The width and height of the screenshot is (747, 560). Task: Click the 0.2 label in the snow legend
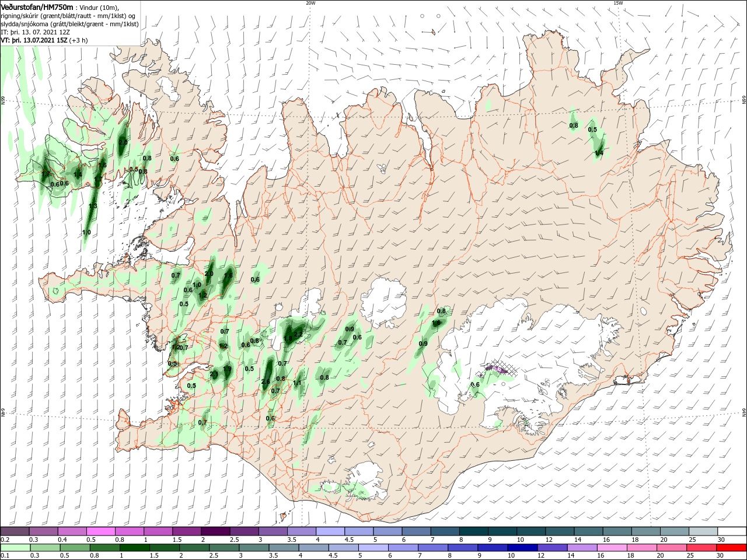coord(5,540)
